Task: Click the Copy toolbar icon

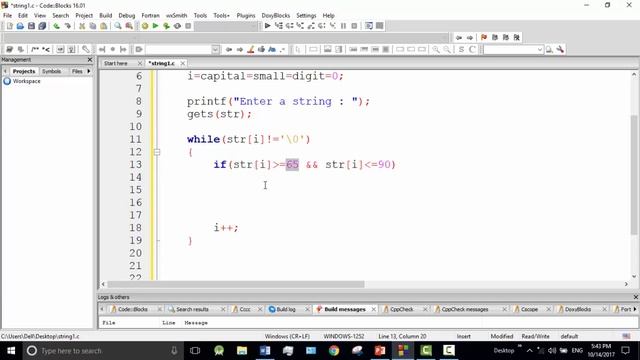Action: [93, 26]
